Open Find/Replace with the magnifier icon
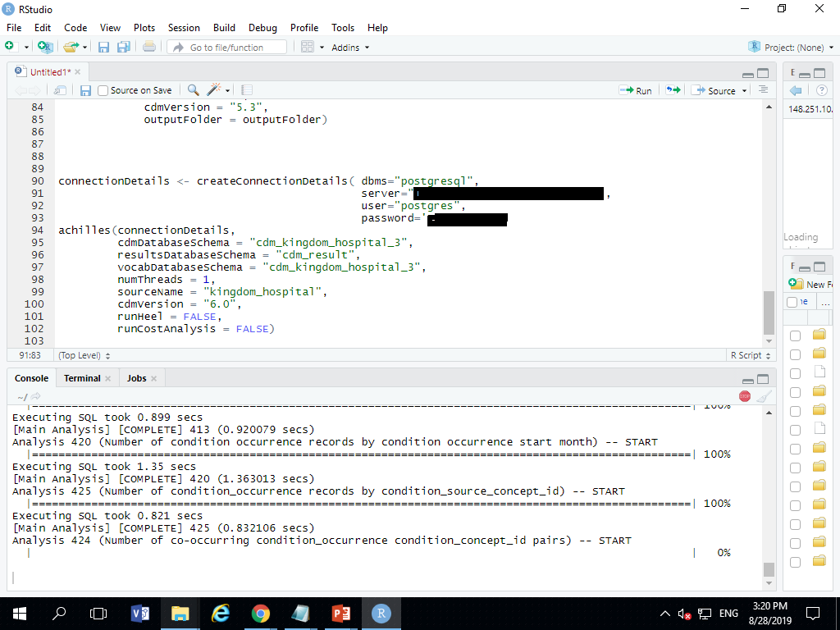 tap(194, 90)
